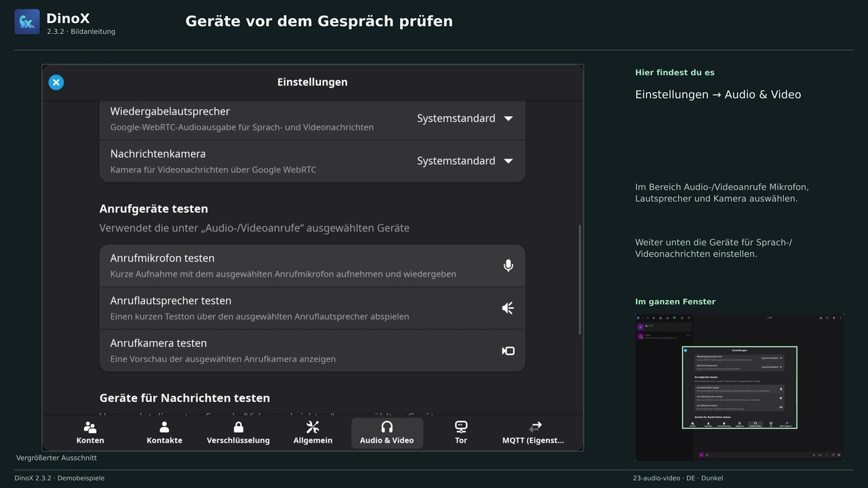Open the Wiedergabelautsprecher Systemstandard dropdown
The height and width of the screenshot is (488, 868).
coord(465,119)
